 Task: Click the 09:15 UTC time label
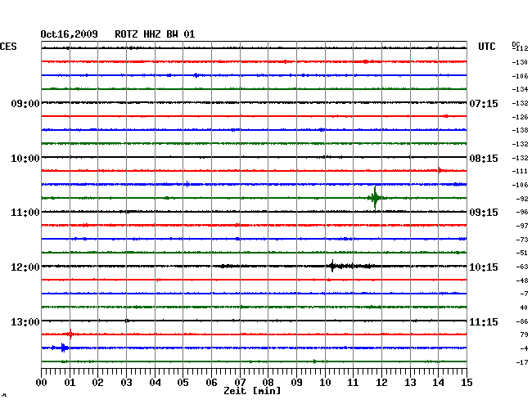click(484, 213)
